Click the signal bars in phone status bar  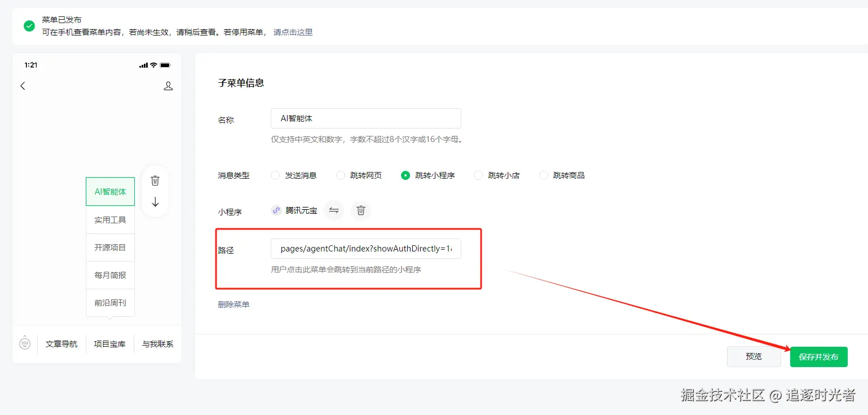point(143,65)
